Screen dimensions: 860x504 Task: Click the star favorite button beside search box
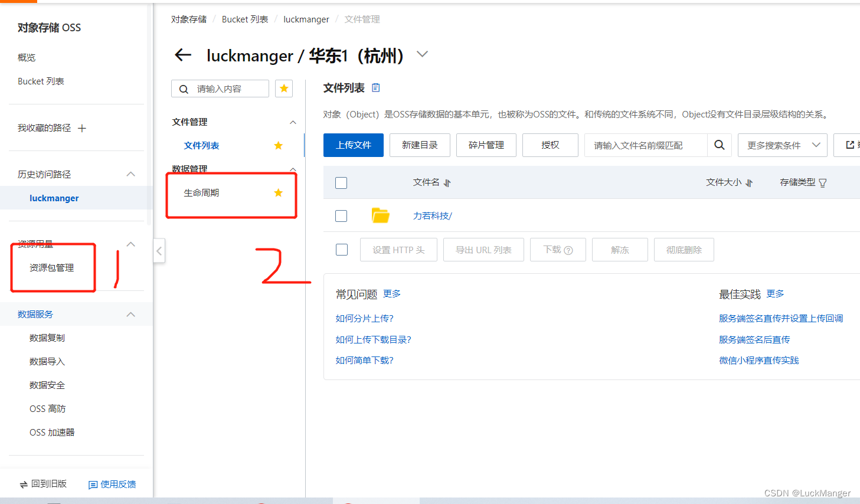coord(284,89)
